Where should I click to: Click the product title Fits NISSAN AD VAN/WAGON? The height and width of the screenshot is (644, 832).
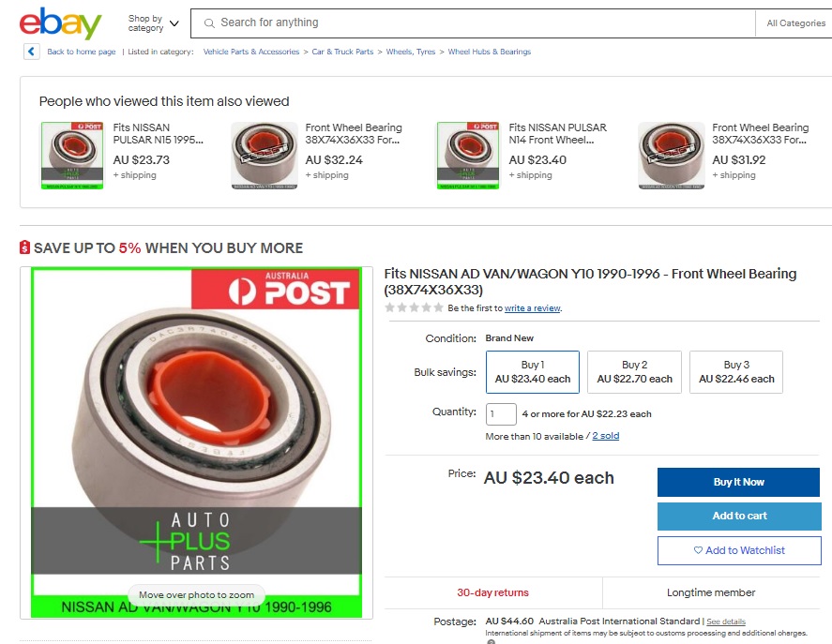click(x=590, y=281)
